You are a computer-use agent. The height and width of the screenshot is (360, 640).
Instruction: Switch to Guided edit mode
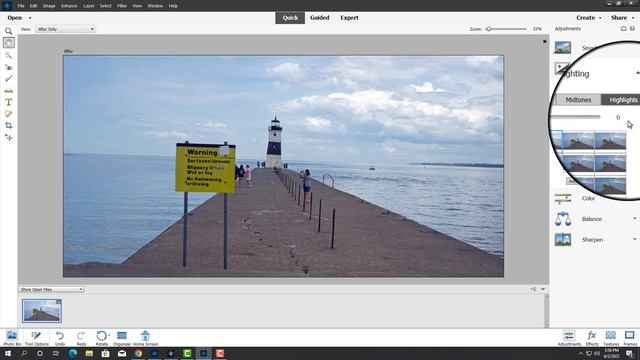(x=320, y=18)
